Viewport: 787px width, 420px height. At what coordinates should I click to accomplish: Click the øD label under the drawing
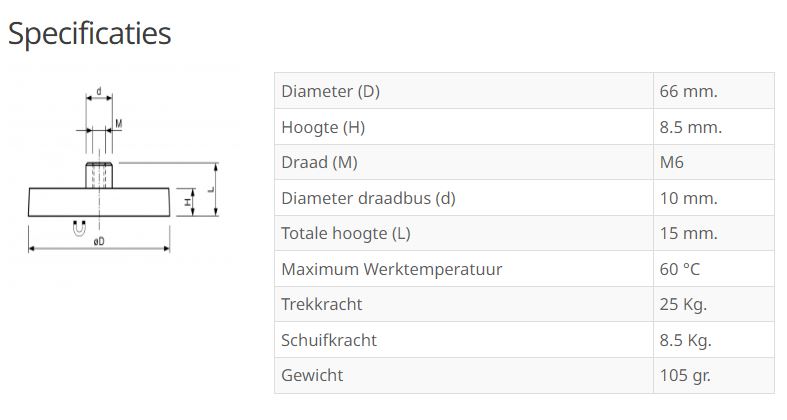point(100,243)
